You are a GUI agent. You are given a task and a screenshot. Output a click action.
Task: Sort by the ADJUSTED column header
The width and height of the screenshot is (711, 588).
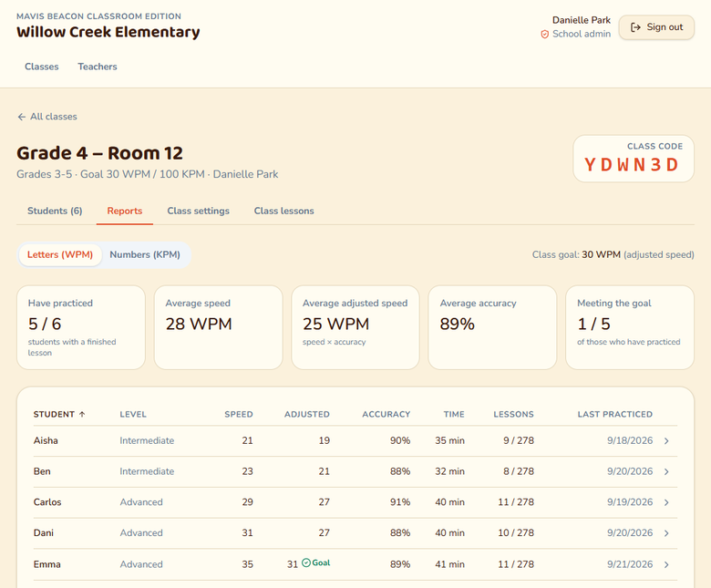(x=307, y=415)
